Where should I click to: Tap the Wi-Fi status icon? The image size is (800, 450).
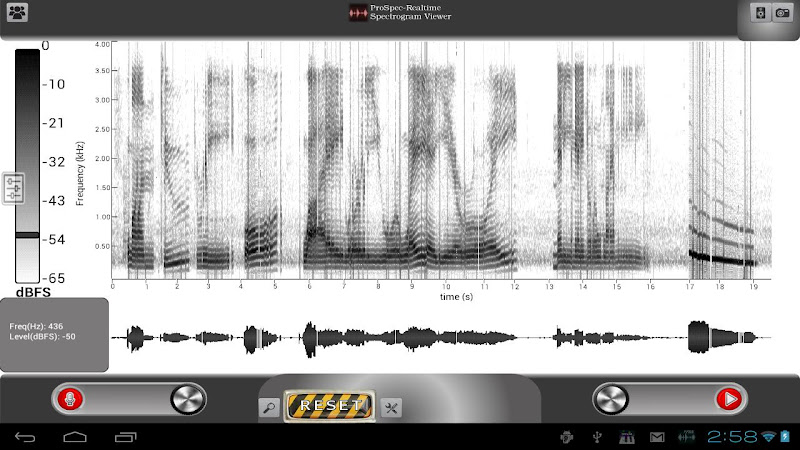768,437
